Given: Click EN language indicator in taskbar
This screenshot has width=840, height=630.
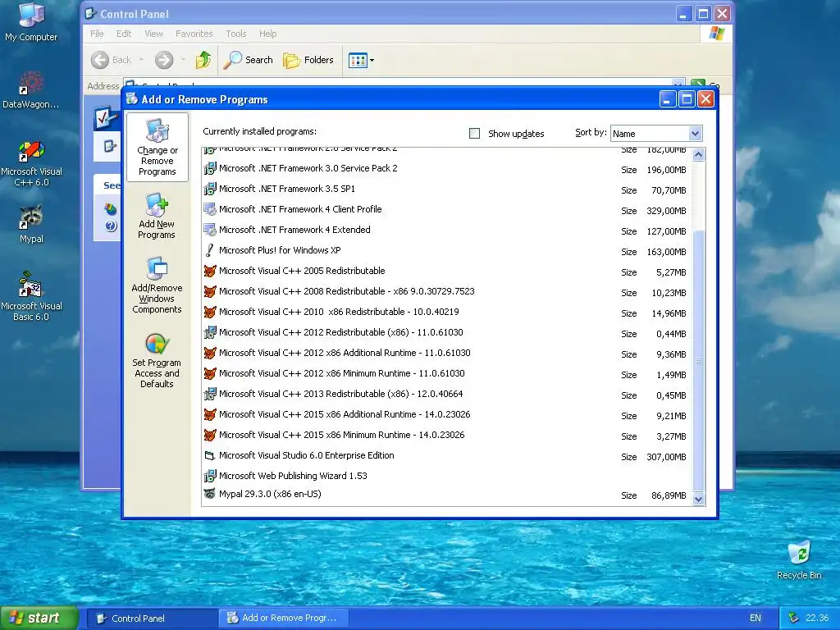Looking at the screenshot, I should 756,619.
